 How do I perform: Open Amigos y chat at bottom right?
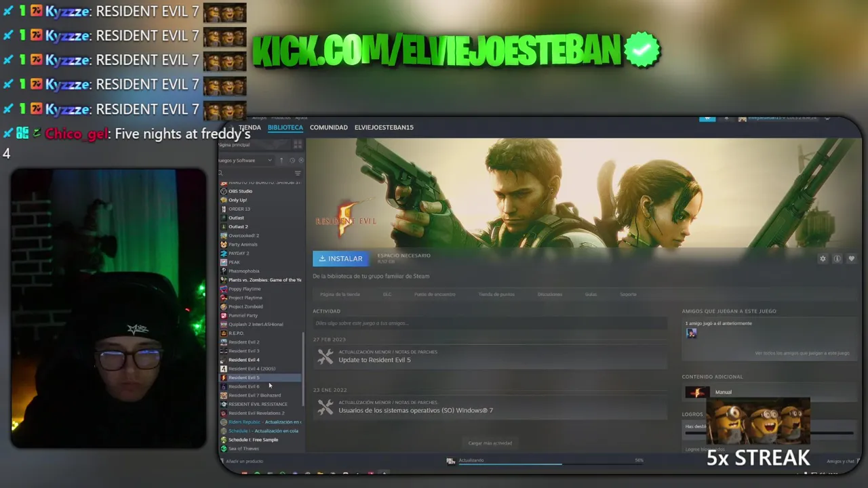click(x=840, y=462)
